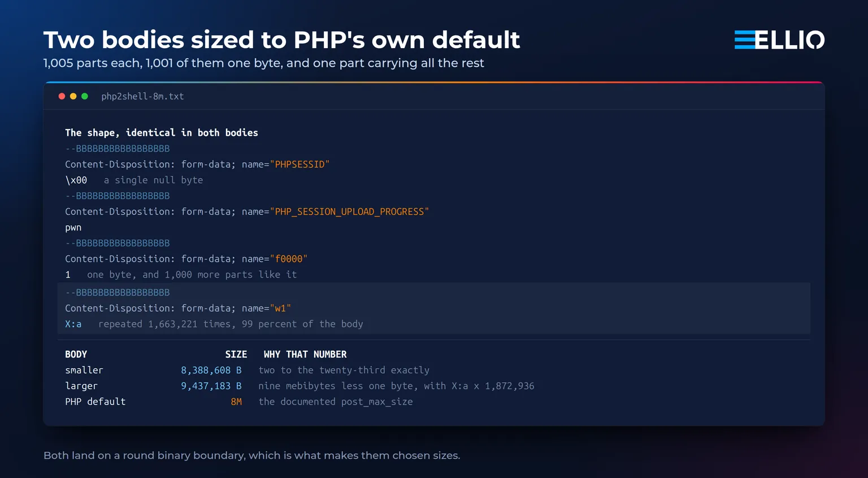Click the ELLIO logo
868x478 pixels.
779,40
